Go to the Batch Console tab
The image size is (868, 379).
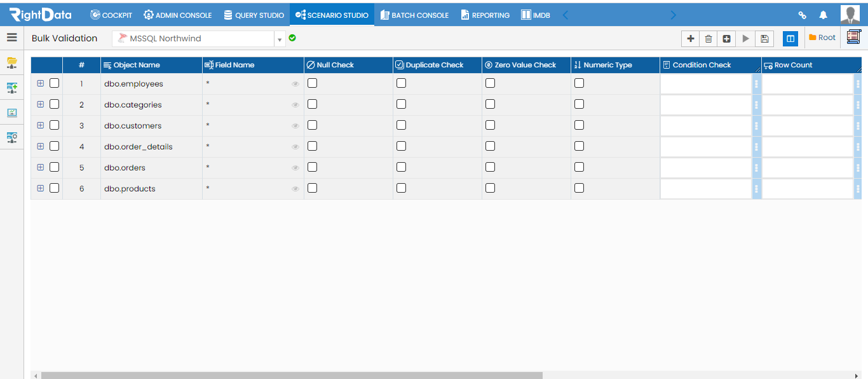point(414,15)
